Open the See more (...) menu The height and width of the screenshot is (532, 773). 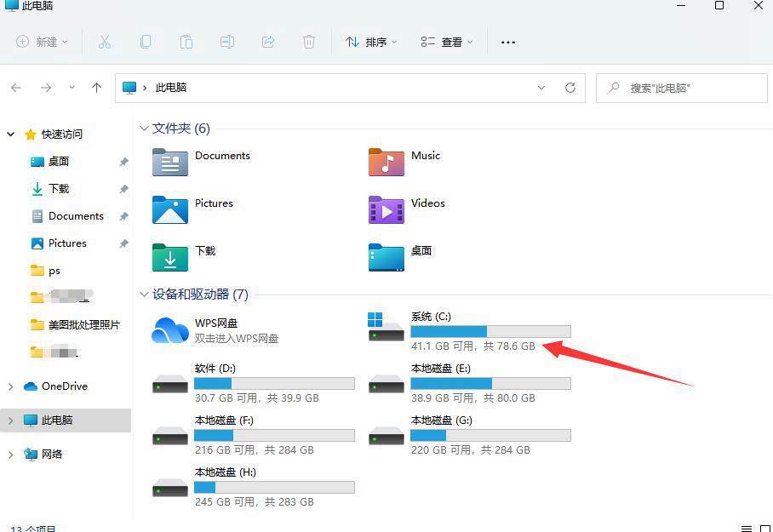pyautogui.click(x=507, y=41)
